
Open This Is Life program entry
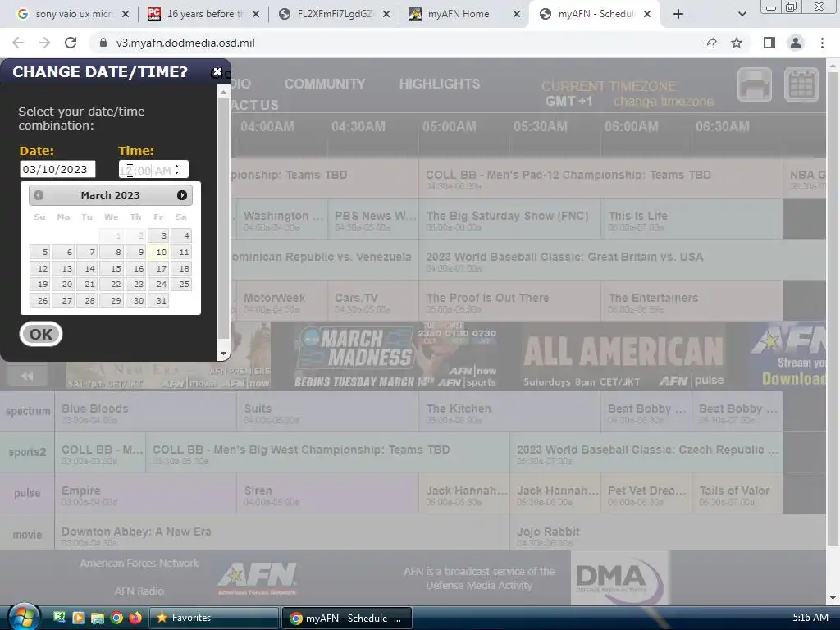692,218
